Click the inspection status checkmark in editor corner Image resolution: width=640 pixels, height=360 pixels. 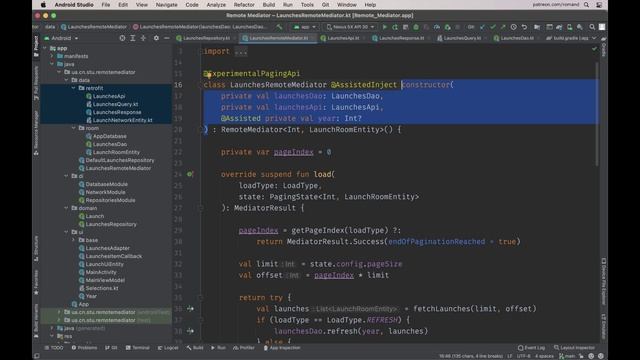594,49
